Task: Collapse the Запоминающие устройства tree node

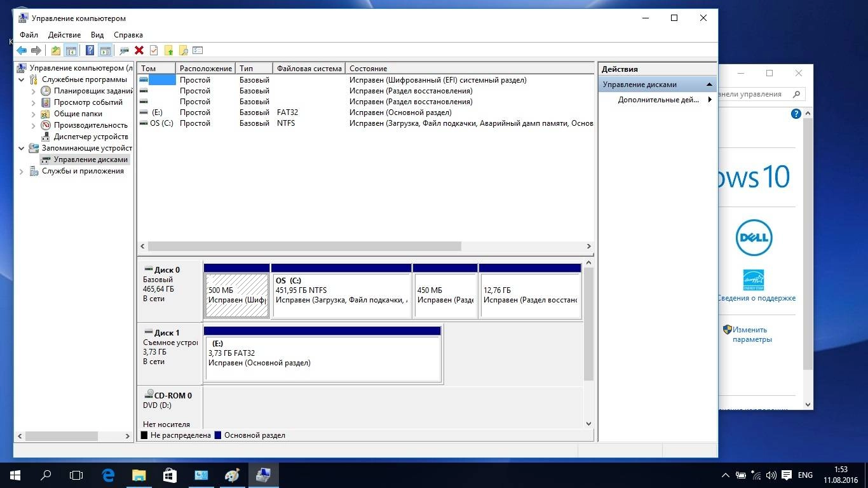Action: pyautogui.click(x=22, y=148)
